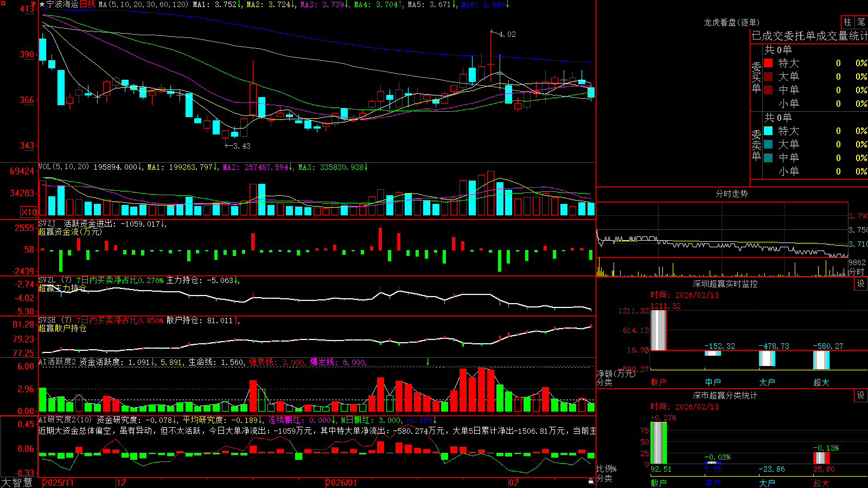This screenshot has height=488, width=868.
Task: Click the 宁波海运 stock name
Action: pos(62,4)
